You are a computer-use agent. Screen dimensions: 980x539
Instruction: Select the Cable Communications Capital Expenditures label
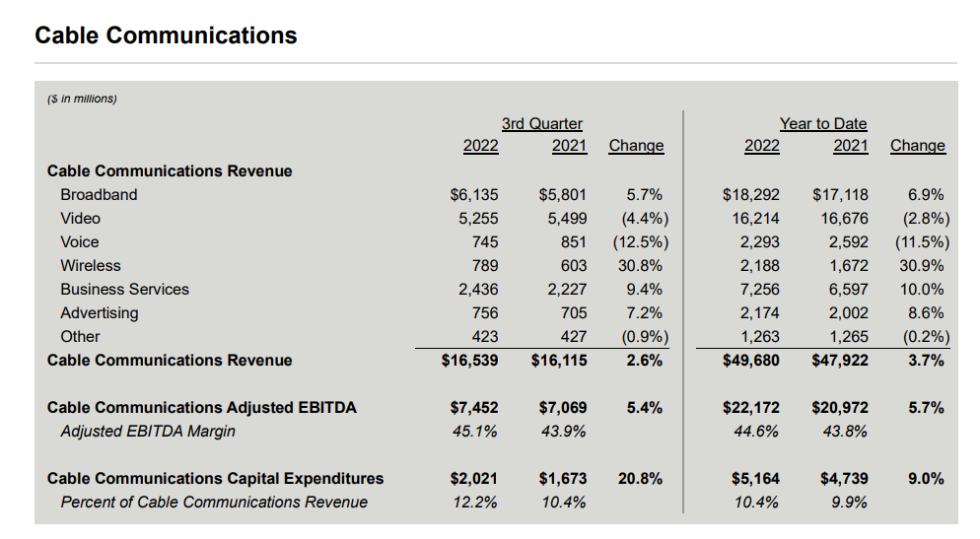click(215, 479)
